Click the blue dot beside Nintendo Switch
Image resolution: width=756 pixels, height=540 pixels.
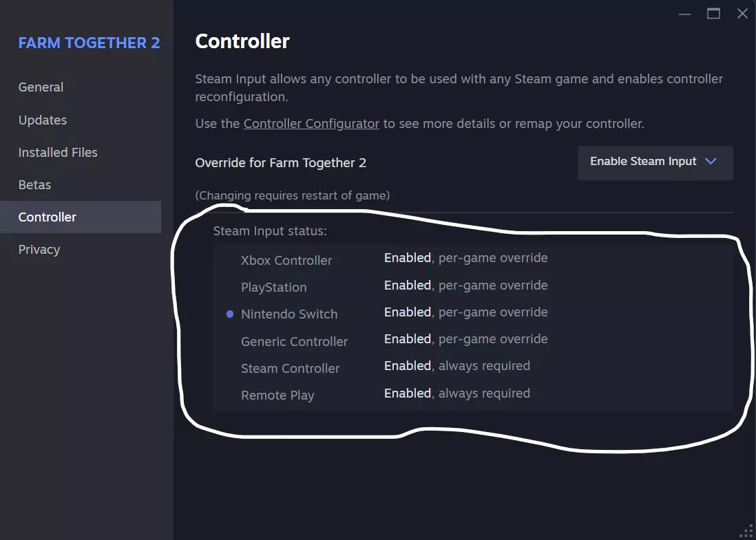(230, 314)
